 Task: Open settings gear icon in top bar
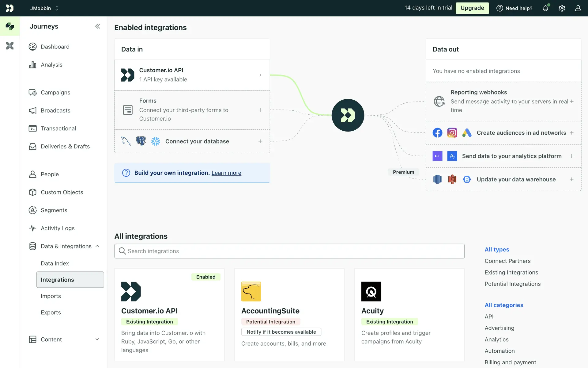(x=562, y=8)
